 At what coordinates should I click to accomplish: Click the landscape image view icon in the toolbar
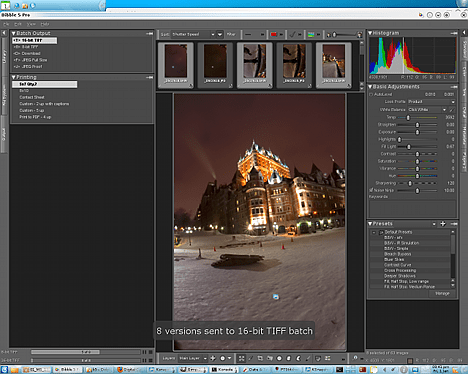pyautogui.click(x=311, y=34)
